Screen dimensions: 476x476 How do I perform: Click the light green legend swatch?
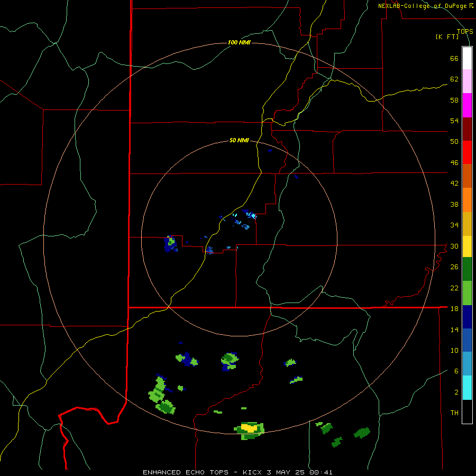pyautogui.click(x=467, y=293)
